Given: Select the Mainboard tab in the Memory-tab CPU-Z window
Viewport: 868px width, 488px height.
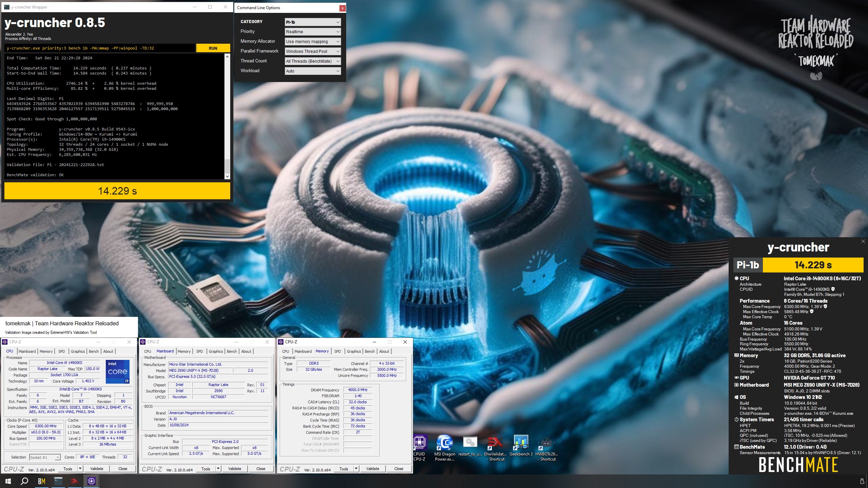Looking at the screenshot, I should tap(303, 351).
